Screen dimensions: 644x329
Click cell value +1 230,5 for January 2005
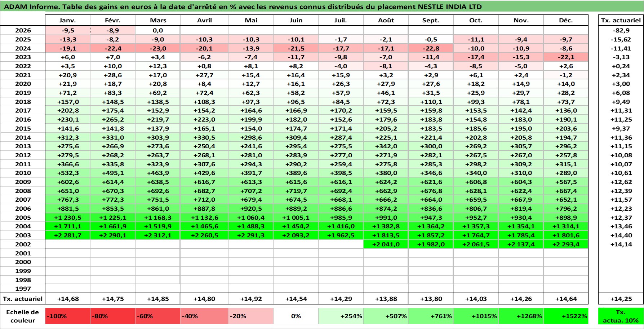coord(68,218)
